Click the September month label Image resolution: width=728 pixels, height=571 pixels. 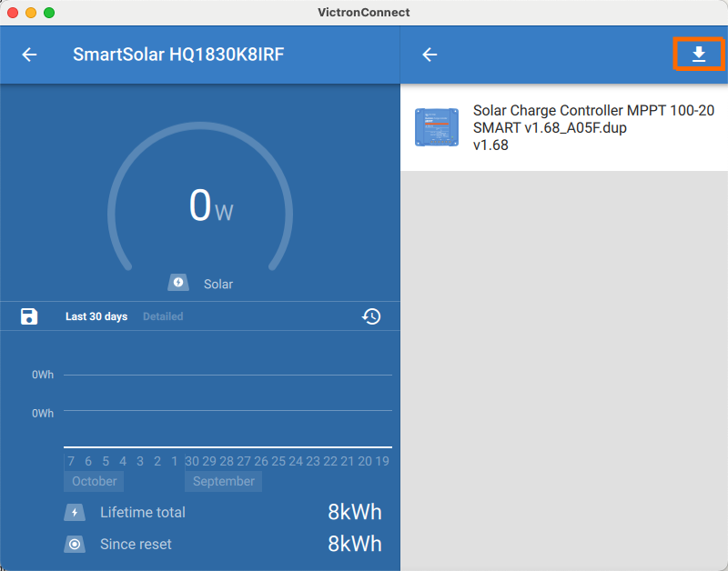[x=224, y=481]
